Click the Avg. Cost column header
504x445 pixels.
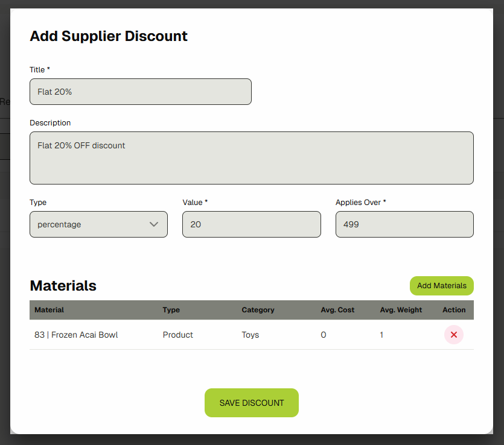tap(337, 310)
